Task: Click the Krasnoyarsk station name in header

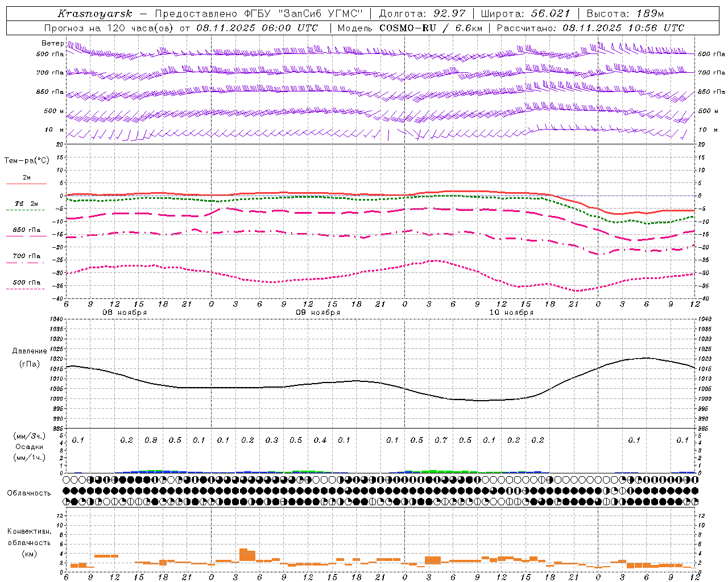Action: (95, 14)
